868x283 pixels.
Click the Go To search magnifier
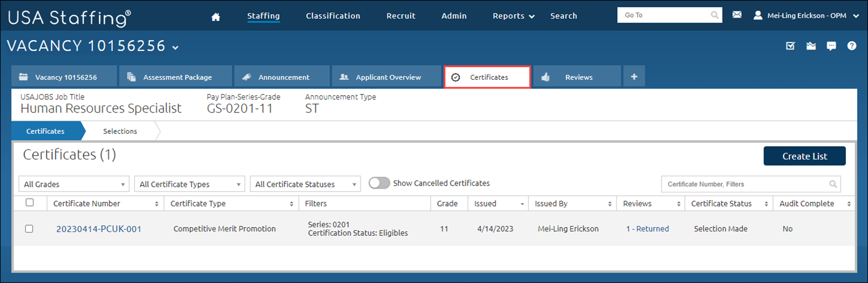(x=715, y=15)
